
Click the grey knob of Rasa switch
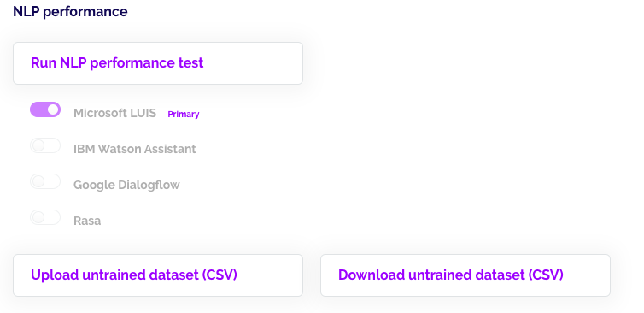click(38, 217)
